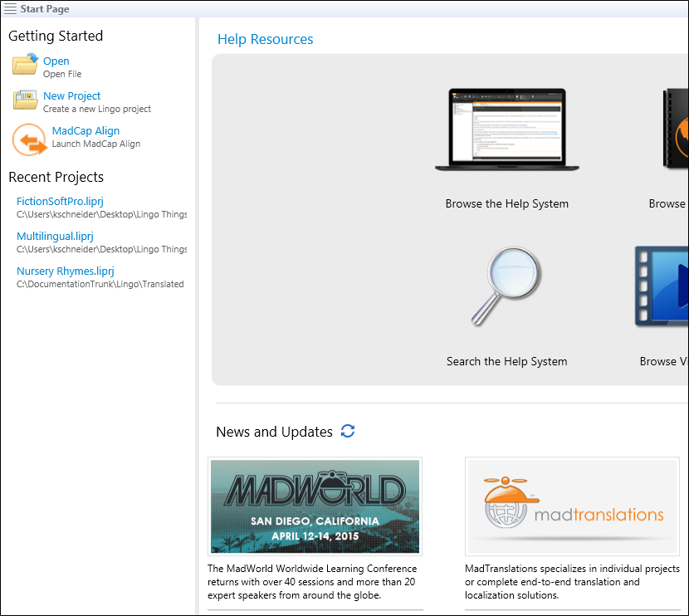Click the New Project folder icon
The image size is (689, 616).
coord(26,100)
